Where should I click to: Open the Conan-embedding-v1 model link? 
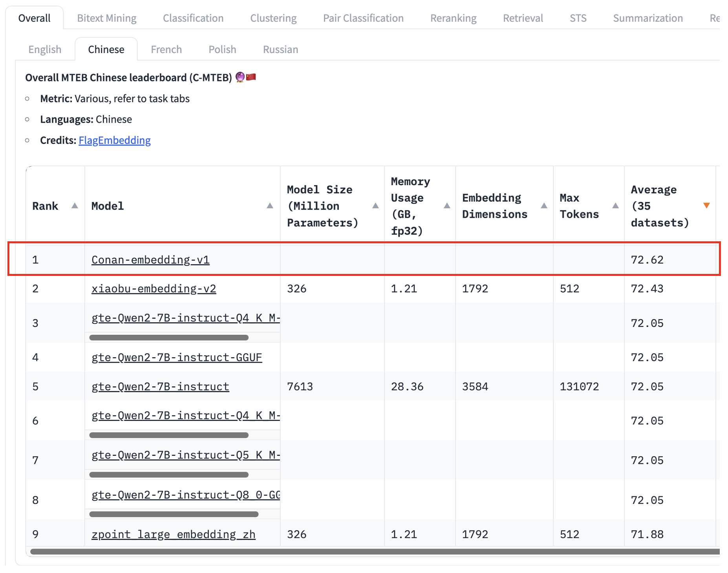(x=150, y=259)
